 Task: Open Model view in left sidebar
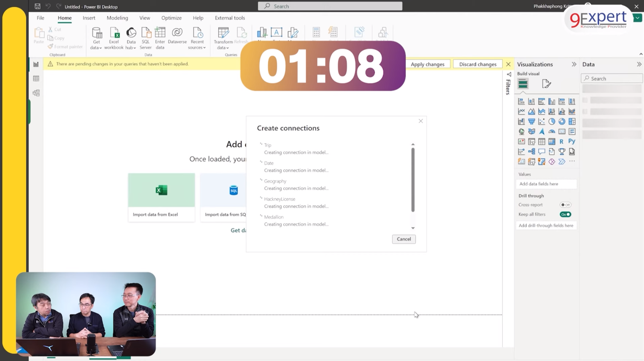(x=36, y=93)
